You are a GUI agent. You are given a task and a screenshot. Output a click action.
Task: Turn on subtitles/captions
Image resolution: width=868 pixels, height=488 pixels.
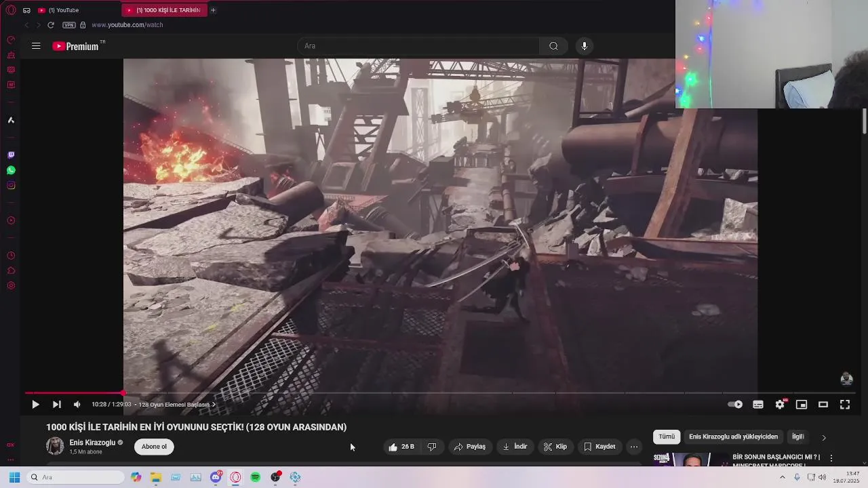coord(758,405)
